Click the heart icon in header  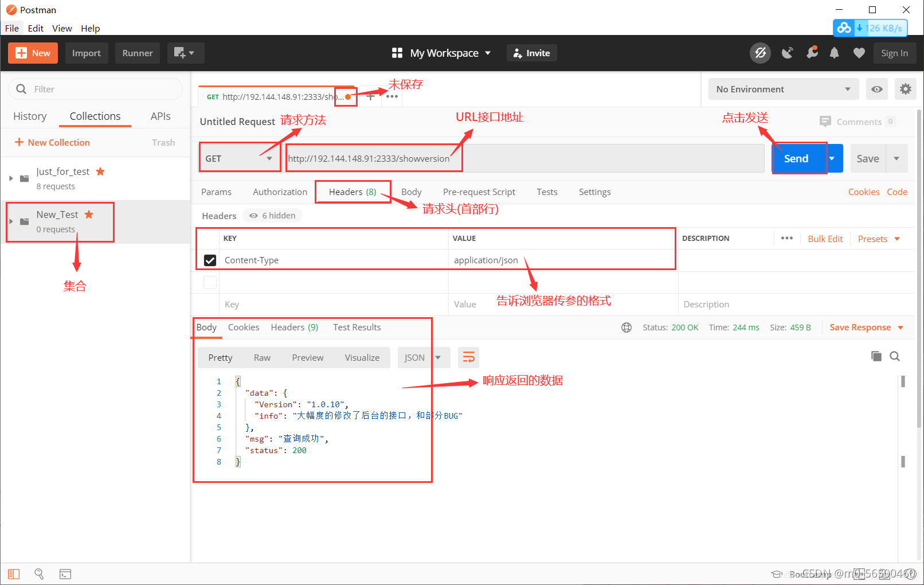coord(859,53)
